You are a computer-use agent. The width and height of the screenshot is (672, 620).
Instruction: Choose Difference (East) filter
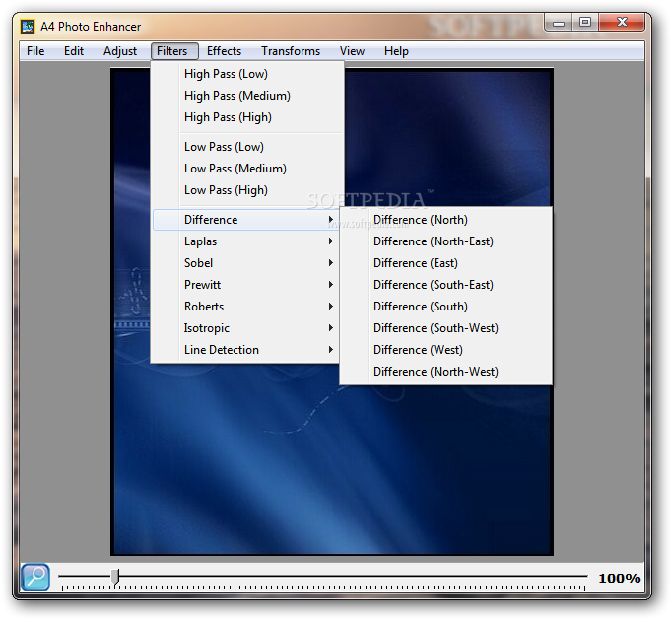click(445, 263)
